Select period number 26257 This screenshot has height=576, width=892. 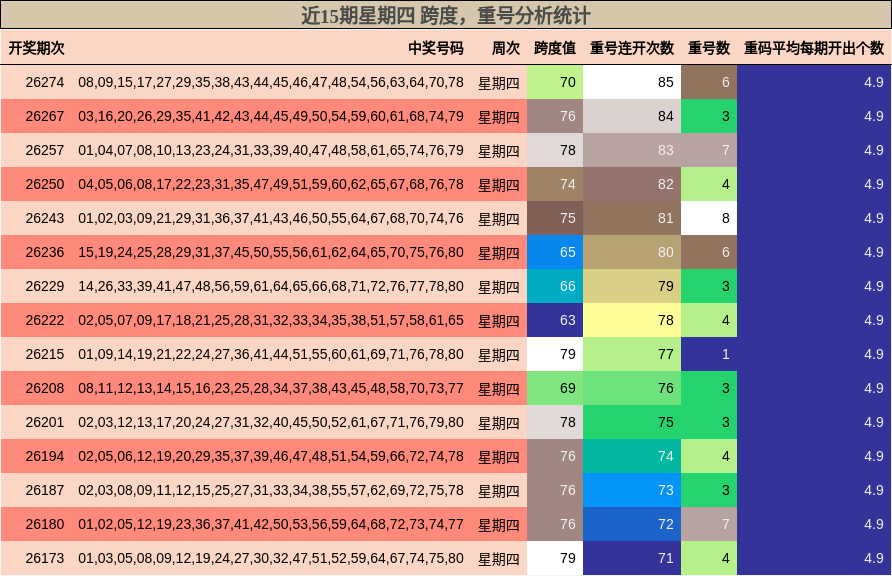pos(45,150)
